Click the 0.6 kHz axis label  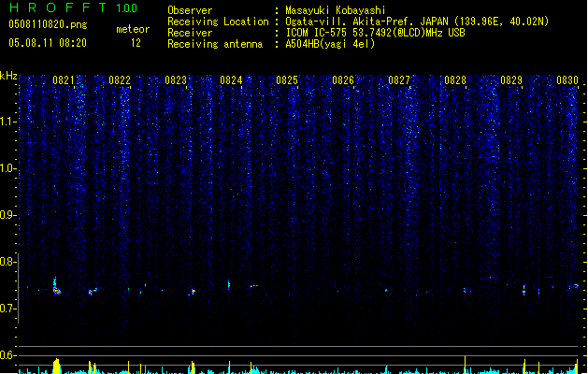(7, 355)
